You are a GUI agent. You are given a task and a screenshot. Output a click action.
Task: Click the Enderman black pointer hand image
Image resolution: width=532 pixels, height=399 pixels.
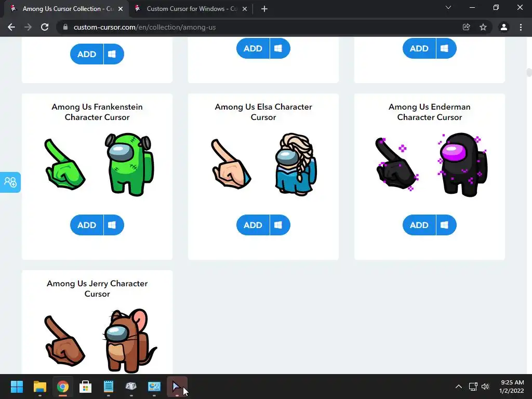coord(397,164)
